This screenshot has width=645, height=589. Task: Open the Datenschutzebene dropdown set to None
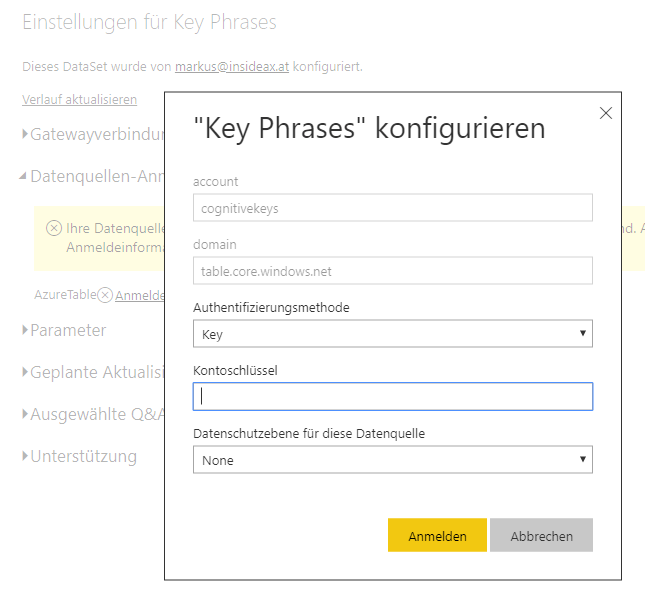(x=392, y=460)
